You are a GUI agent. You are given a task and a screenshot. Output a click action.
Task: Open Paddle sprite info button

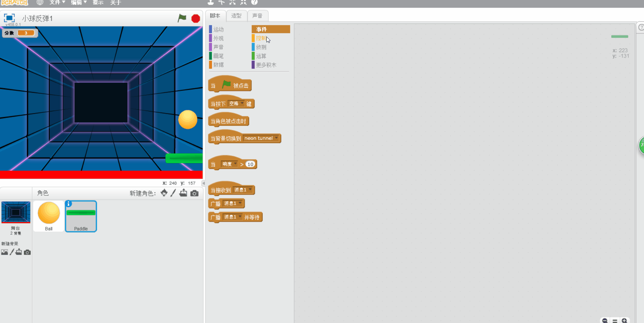[x=69, y=203]
